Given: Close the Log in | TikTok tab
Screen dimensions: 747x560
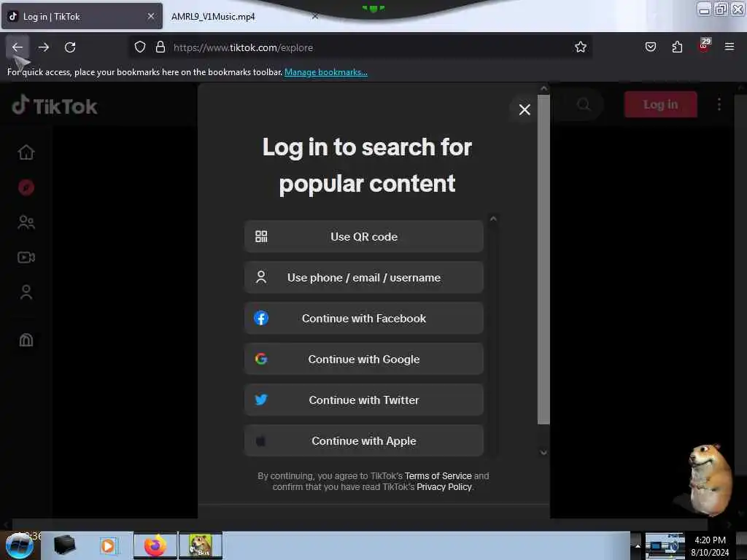Looking at the screenshot, I should pos(151,16).
